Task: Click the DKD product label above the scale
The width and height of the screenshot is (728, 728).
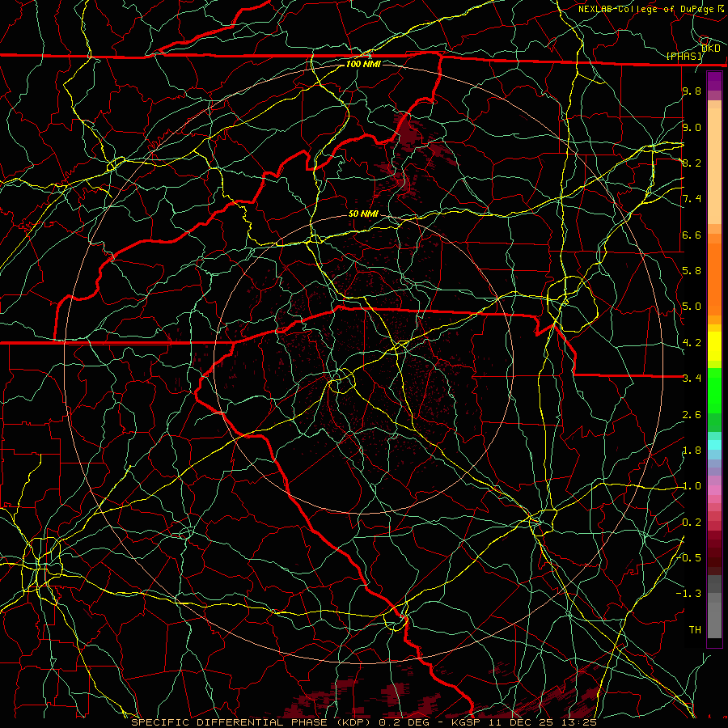Action: (711, 48)
